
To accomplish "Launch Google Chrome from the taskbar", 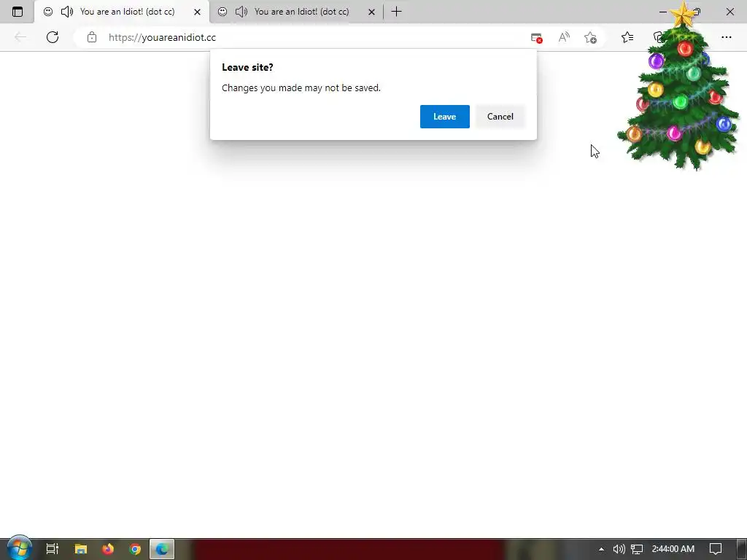I will tap(135, 549).
